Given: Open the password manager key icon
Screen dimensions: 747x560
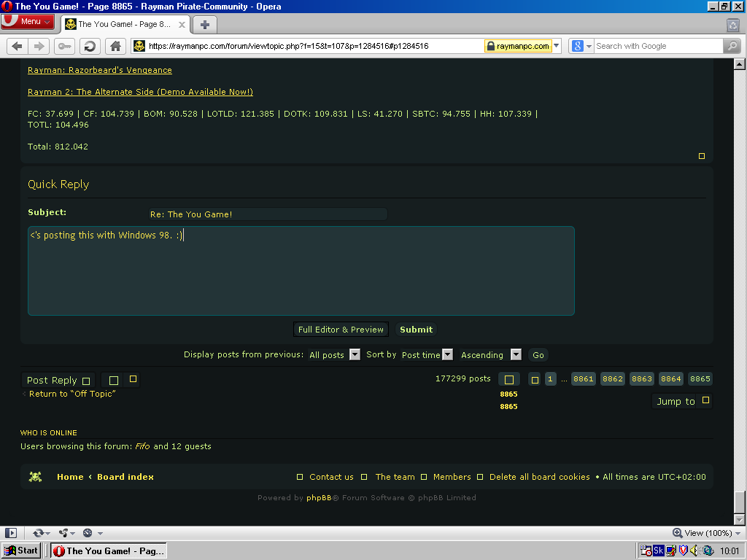Looking at the screenshot, I should click(x=64, y=46).
